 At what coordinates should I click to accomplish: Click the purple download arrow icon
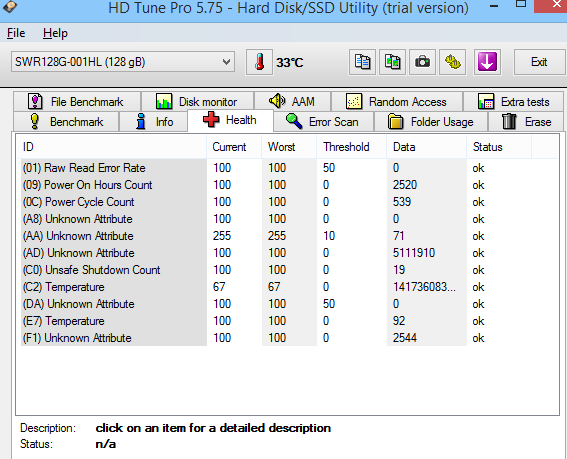pyautogui.click(x=487, y=62)
